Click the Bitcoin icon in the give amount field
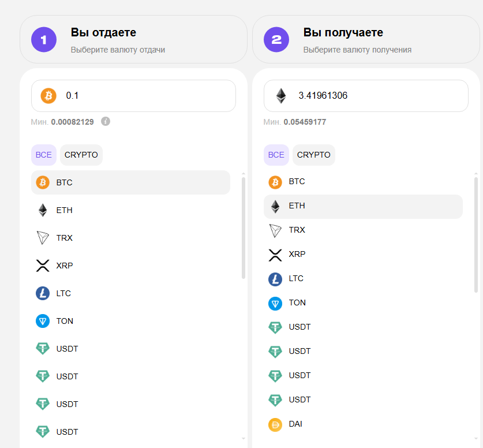This screenshot has width=483, height=448. click(48, 96)
